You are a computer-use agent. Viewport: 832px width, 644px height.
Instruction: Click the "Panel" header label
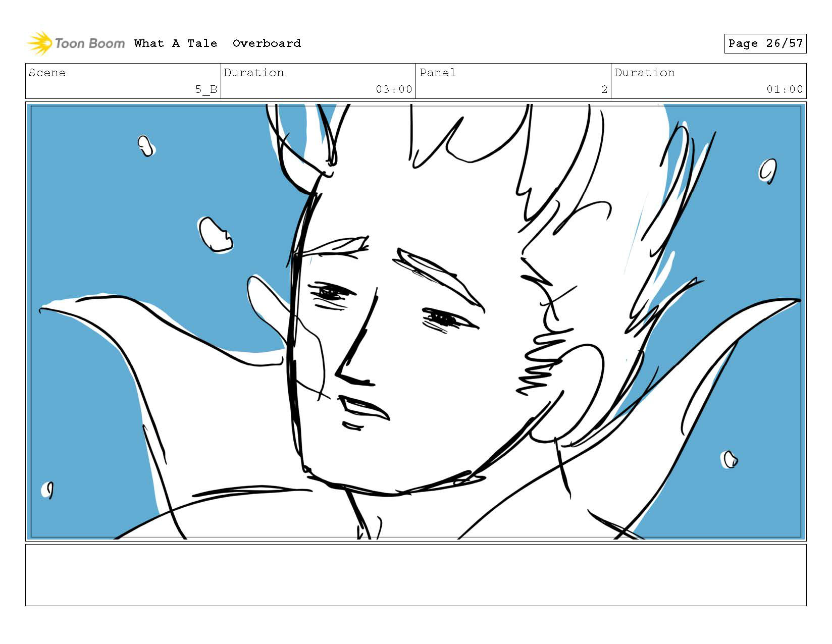[437, 73]
